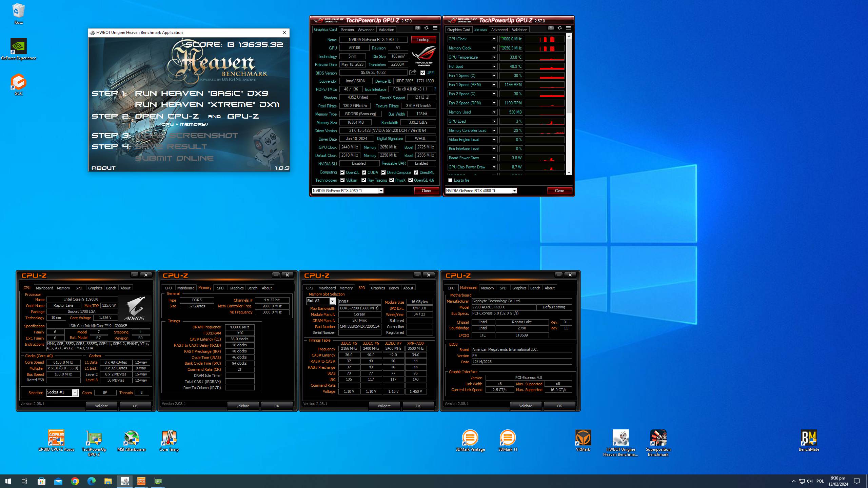Click OK in CPU-Z SPD window
The height and width of the screenshot is (488, 868).
click(418, 406)
